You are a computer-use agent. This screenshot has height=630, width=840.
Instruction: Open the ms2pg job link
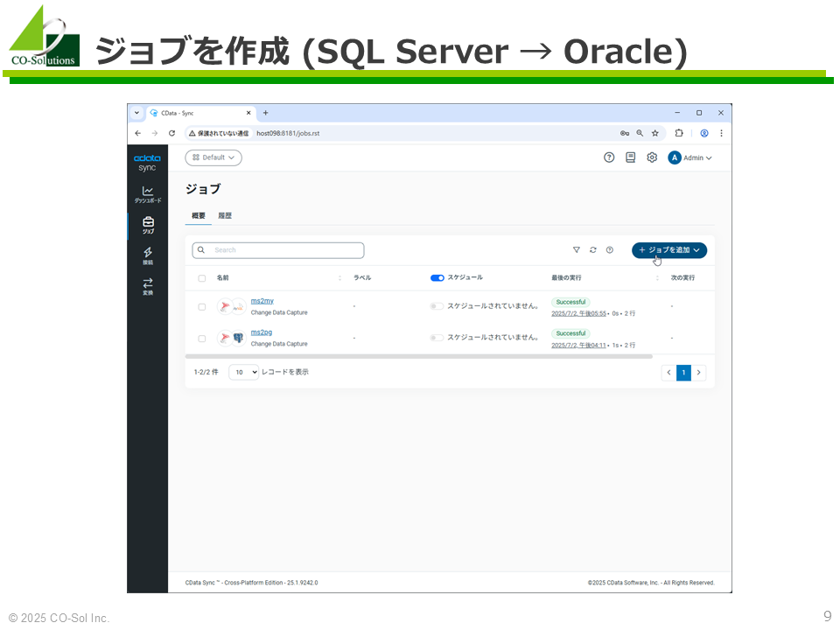tap(262, 332)
